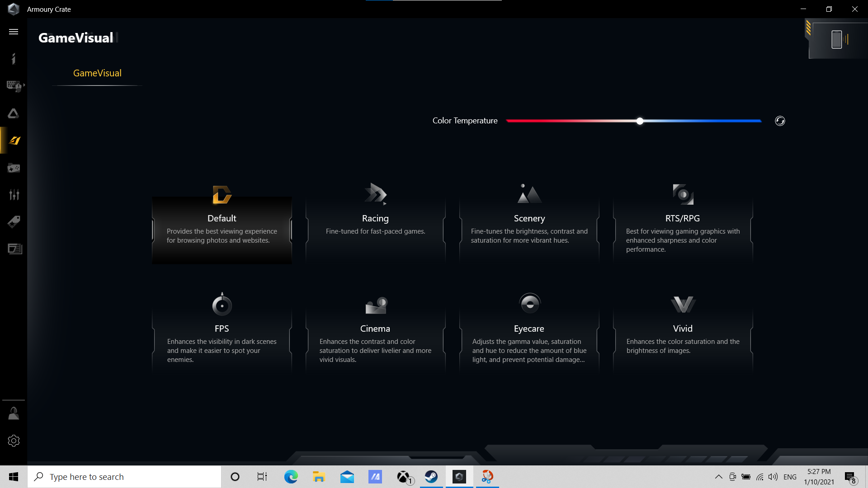Viewport: 868px width, 488px height.
Task: Open Steam from the taskbar
Action: [431, 477]
